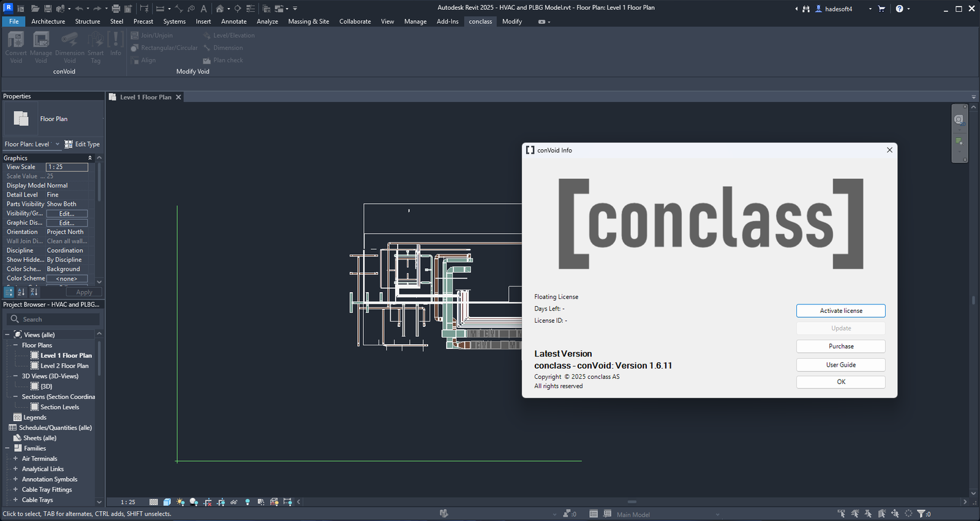This screenshot has height=521, width=980.
Task: Click Edit Type in Properties panel
Action: tap(82, 144)
